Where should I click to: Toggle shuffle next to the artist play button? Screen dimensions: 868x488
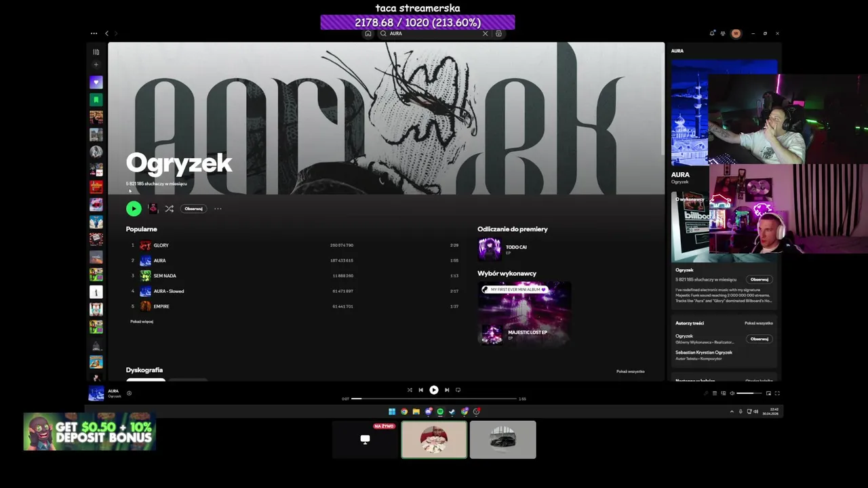[x=169, y=209]
